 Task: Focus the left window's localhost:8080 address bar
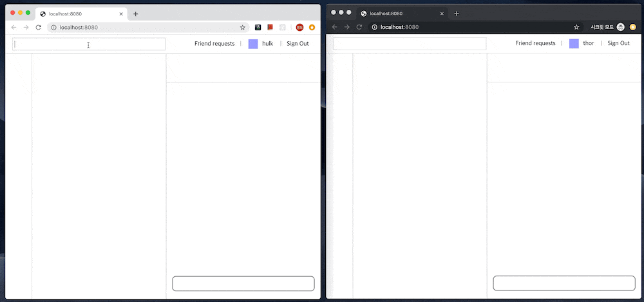[148, 28]
